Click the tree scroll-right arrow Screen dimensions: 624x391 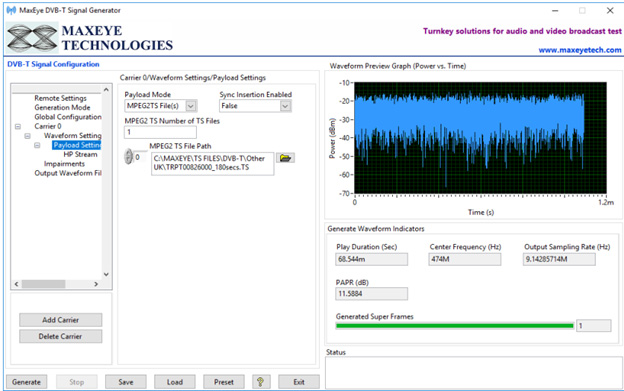96,284
